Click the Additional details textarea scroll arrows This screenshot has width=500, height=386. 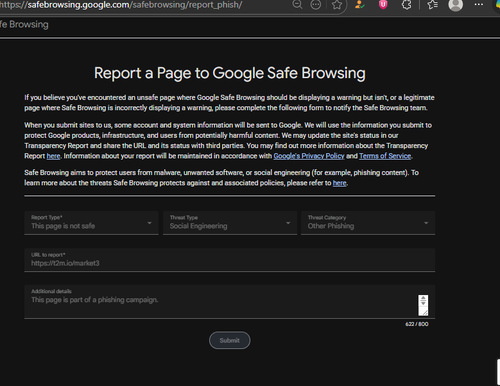tap(423, 301)
